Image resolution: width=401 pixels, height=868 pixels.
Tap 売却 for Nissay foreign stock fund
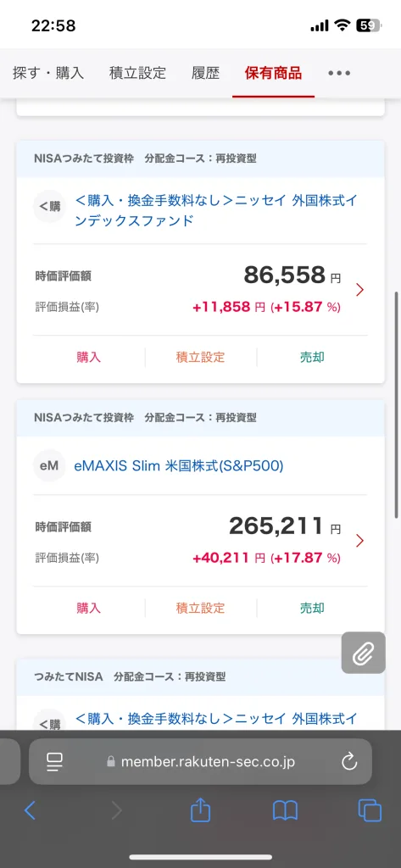(312, 358)
